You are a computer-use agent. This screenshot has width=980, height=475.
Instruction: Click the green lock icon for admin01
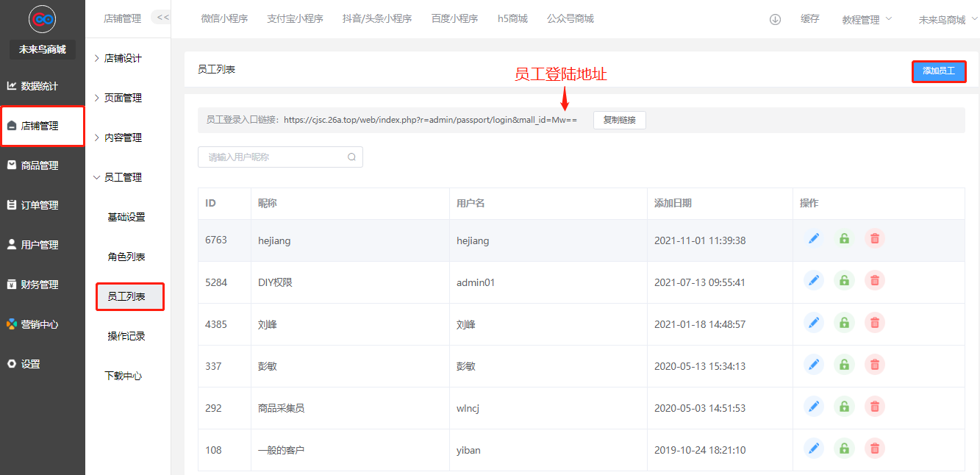(844, 280)
